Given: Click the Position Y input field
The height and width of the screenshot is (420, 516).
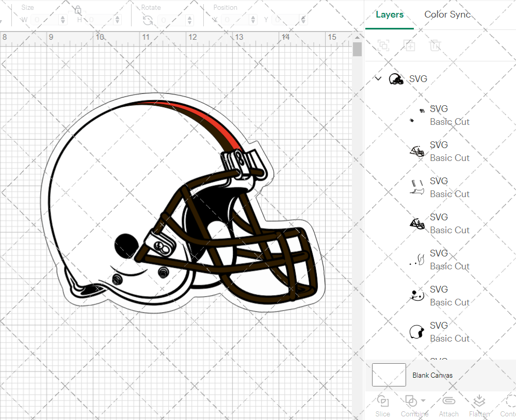Looking at the screenshot, I should [286, 20].
